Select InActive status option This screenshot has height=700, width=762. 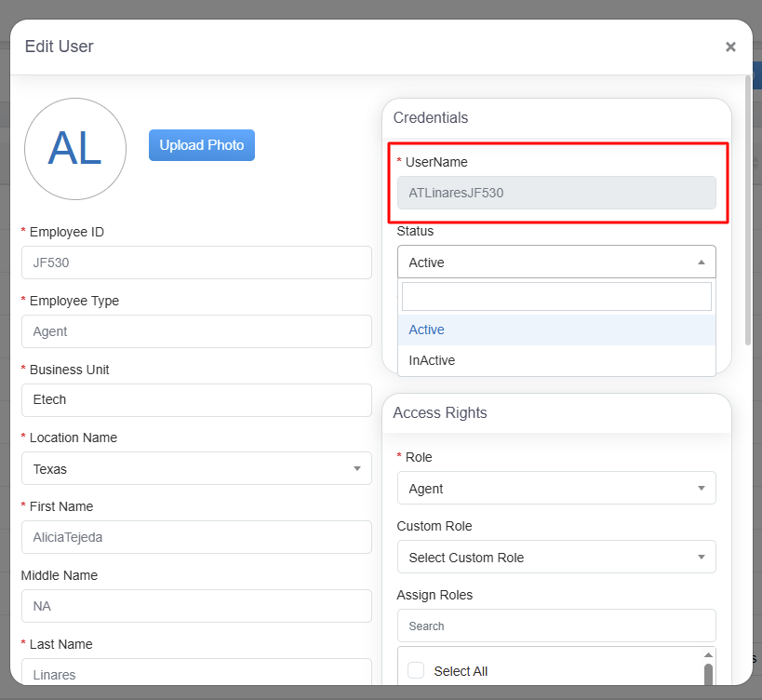[x=556, y=360]
